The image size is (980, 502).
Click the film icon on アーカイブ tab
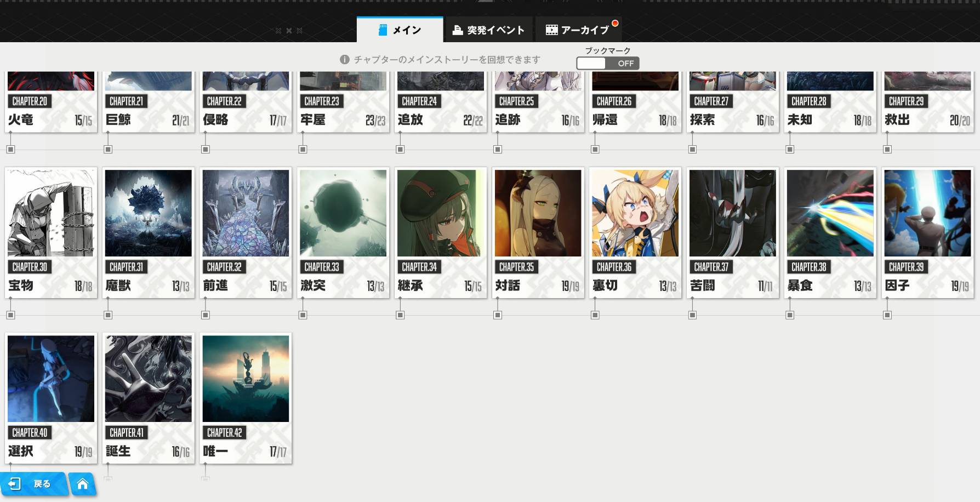[x=551, y=30]
